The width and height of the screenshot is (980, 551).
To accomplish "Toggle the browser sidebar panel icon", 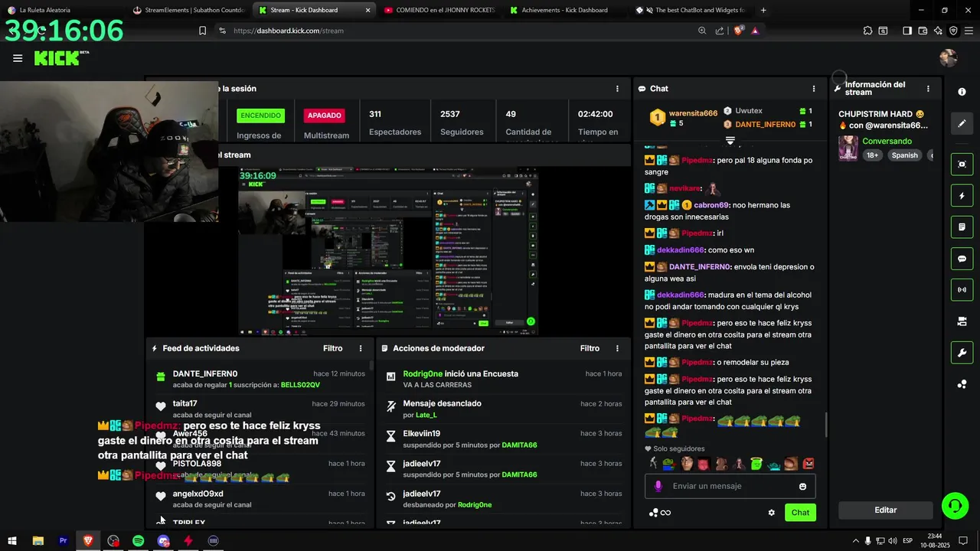I will point(906,31).
